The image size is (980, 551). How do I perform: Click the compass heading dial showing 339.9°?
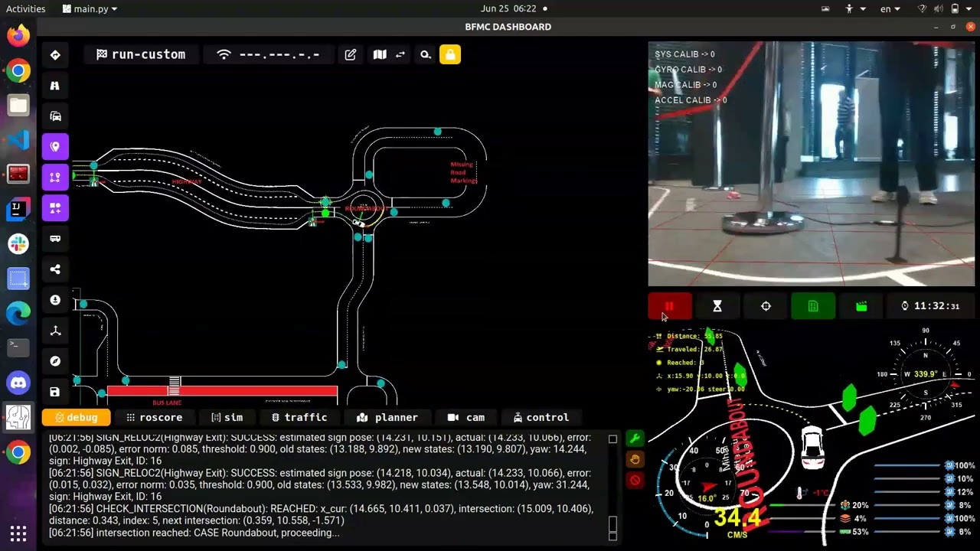pyautogui.click(x=926, y=374)
